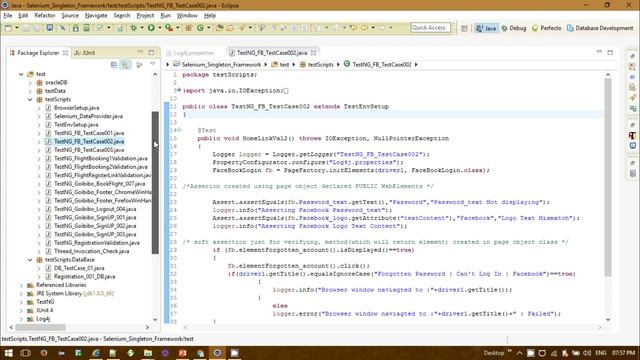Image resolution: width=640 pixels, height=360 pixels.
Task: Click the New file toolbar icon
Action: [x=8, y=28]
